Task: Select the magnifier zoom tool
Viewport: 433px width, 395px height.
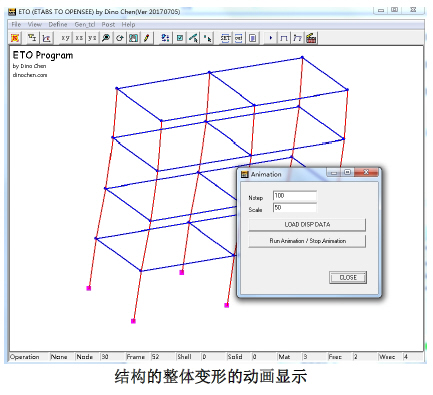Action: [106, 38]
